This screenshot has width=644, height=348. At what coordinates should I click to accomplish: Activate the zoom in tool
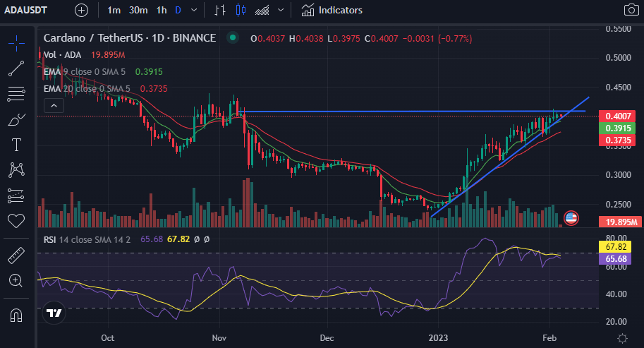click(x=16, y=281)
